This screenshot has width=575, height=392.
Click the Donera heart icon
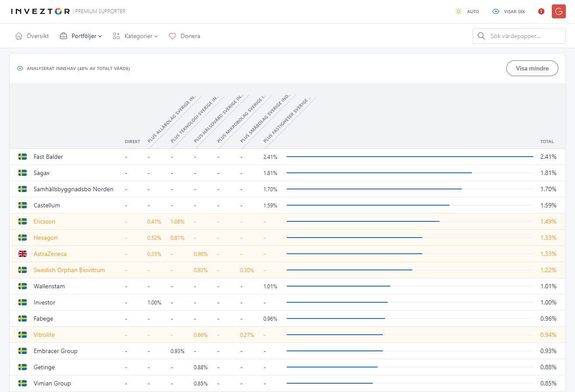[x=172, y=36]
